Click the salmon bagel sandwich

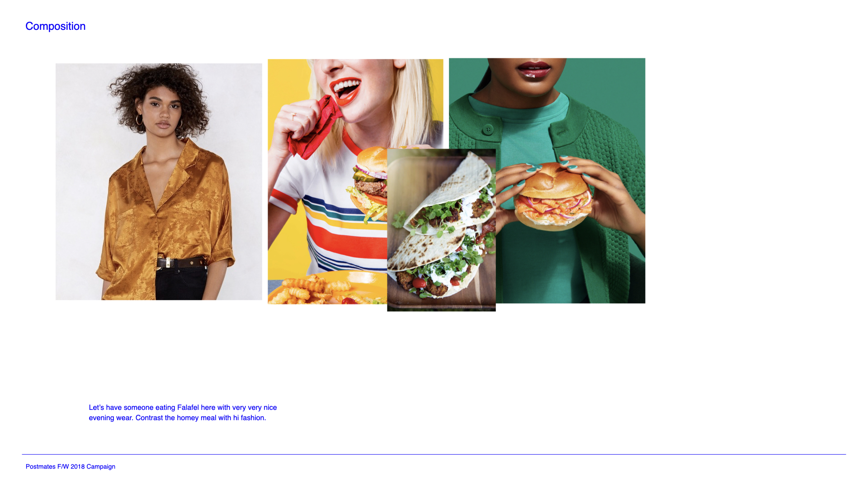pos(552,197)
